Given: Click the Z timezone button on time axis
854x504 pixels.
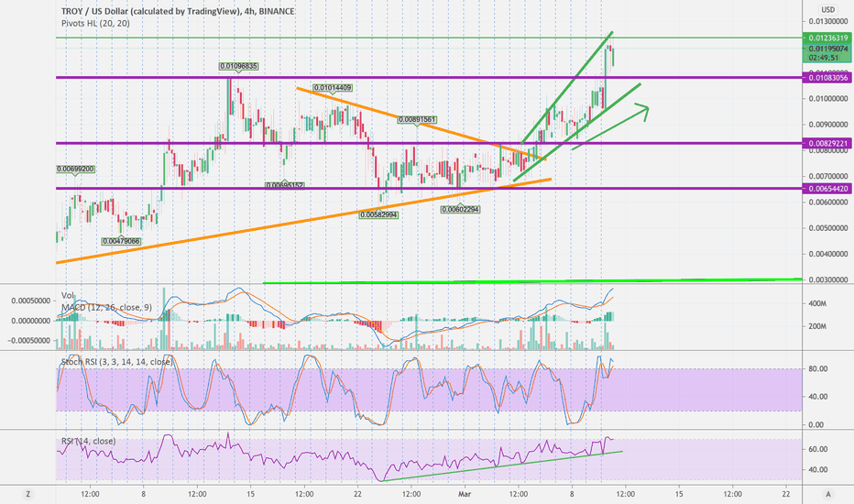Looking at the screenshot, I should click(x=27, y=494).
